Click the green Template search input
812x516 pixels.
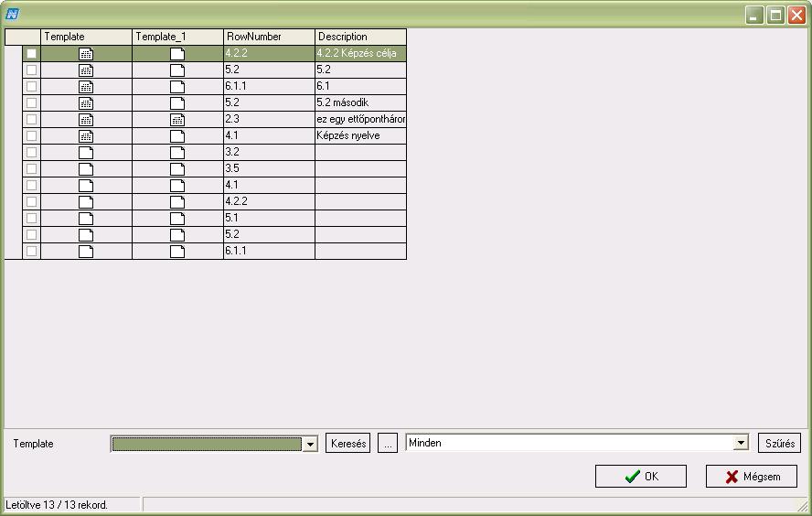207,444
